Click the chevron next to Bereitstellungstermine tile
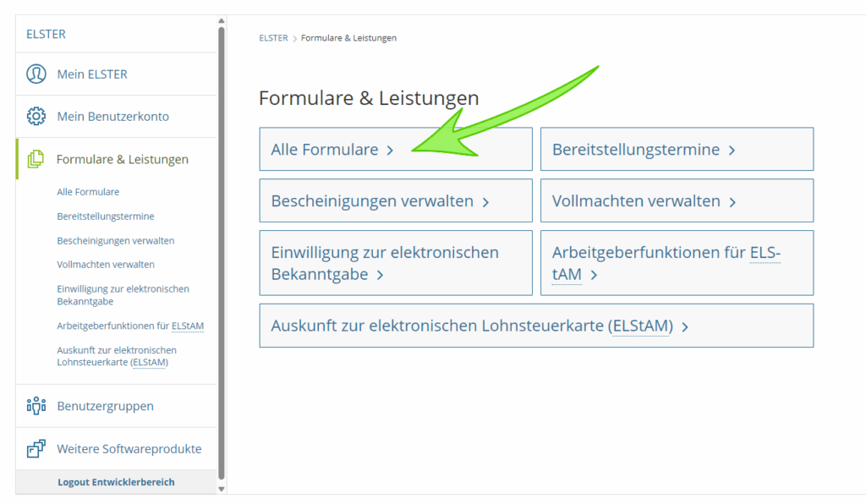This screenshot has width=866, height=504. point(732,151)
